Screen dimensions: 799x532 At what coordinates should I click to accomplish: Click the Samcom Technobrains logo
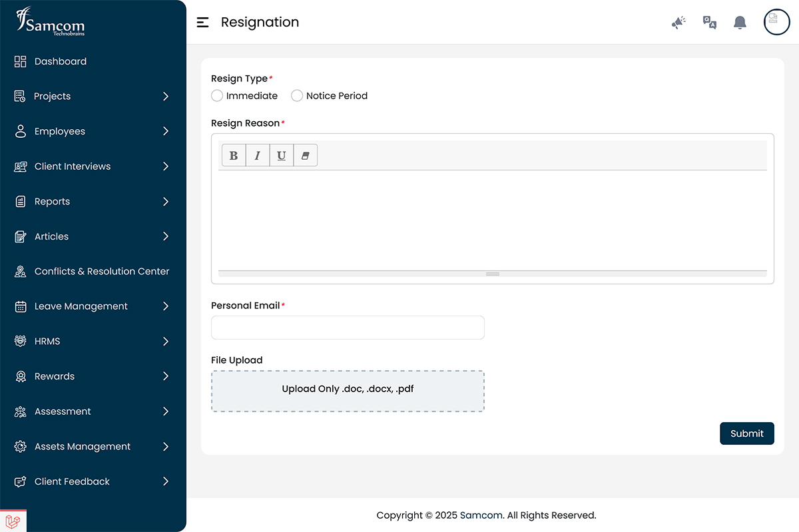click(51, 21)
